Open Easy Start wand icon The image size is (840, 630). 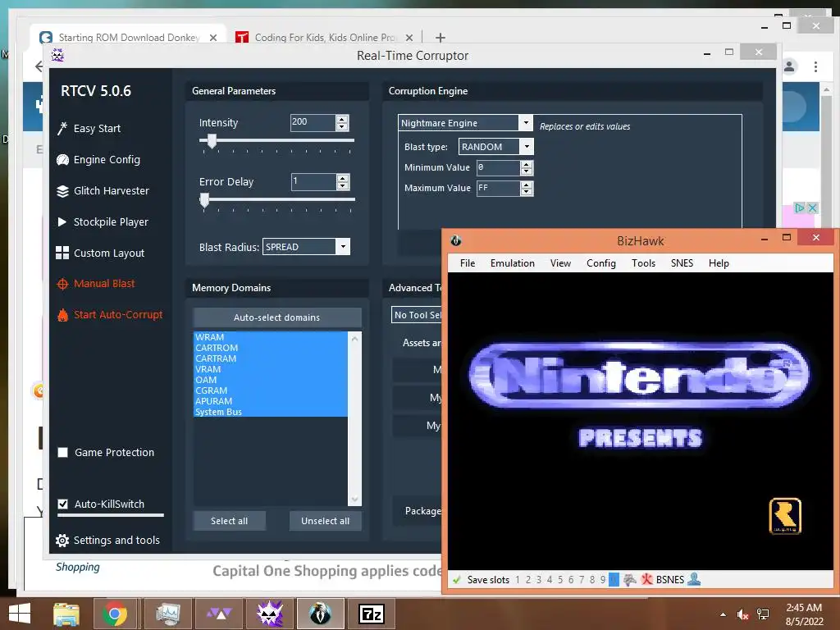tap(62, 129)
